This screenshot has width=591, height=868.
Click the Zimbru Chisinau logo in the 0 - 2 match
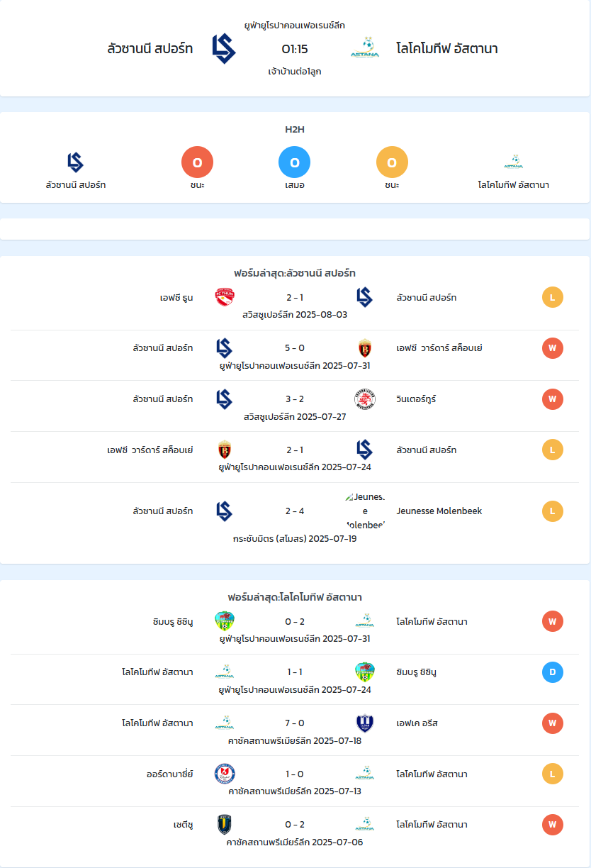click(225, 622)
